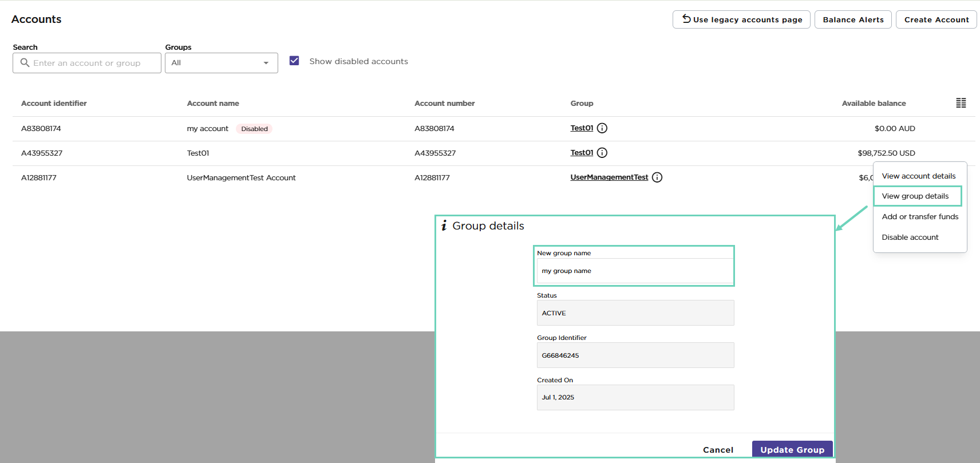Click info icon next to UserManagementTest group
The height and width of the screenshot is (463, 980).
point(657,177)
